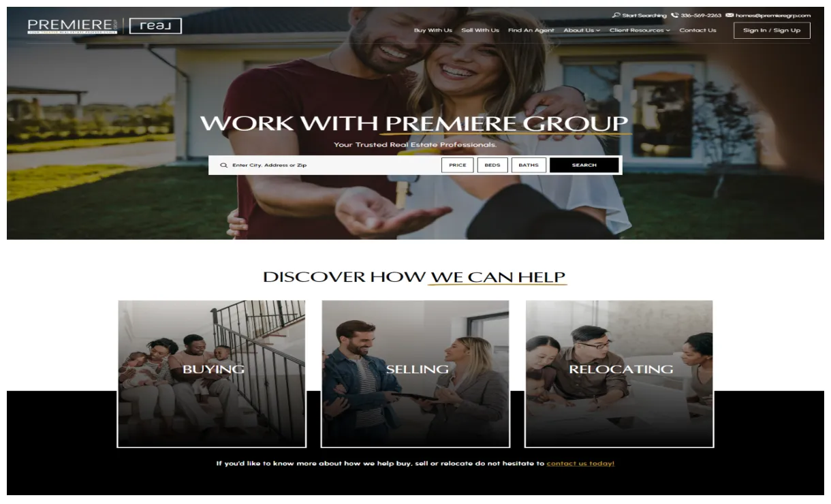The height and width of the screenshot is (504, 831).
Task: Open the Beds filter dropdown
Action: click(492, 165)
